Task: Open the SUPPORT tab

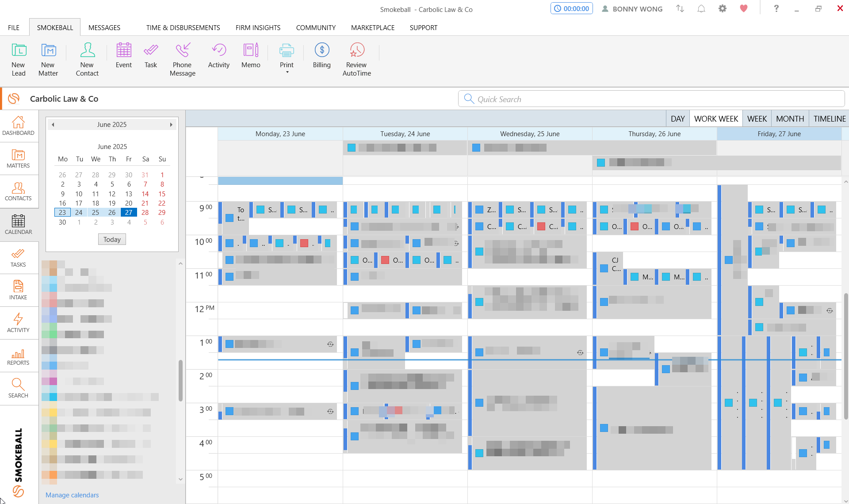Action: (x=424, y=27)
